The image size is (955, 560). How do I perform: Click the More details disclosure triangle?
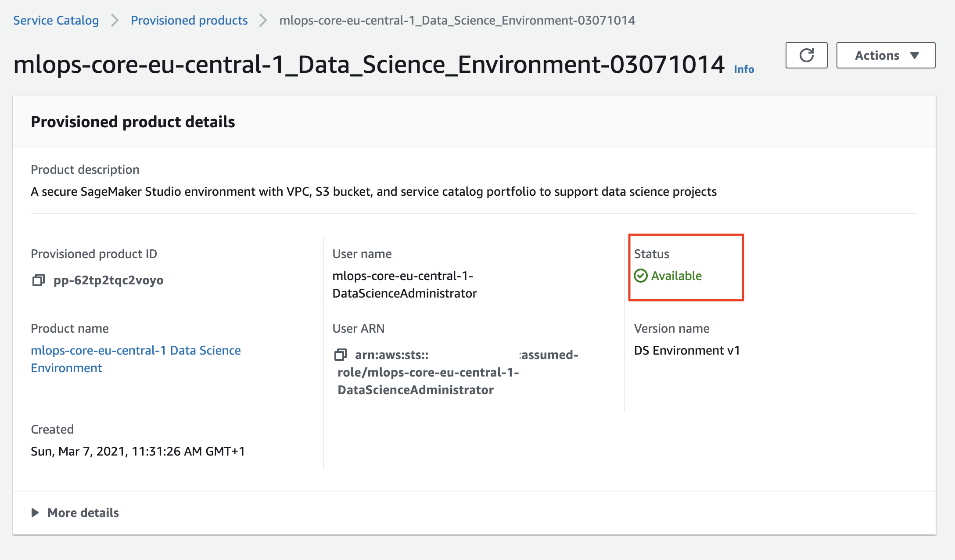point(35,513)
